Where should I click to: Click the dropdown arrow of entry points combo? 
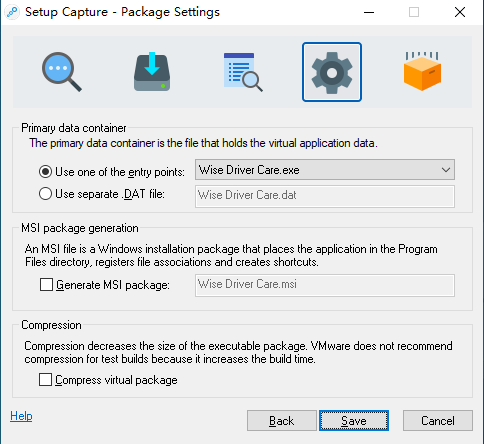click(x=446, y=170)
